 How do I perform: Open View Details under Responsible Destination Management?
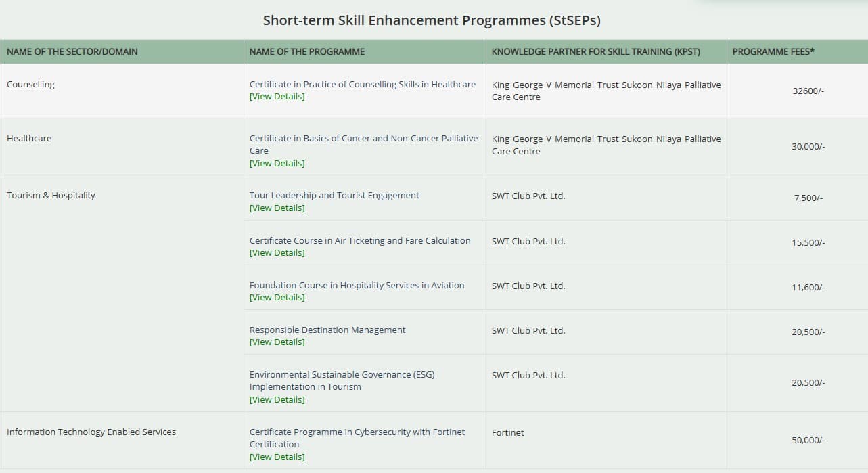click(277, 342)
